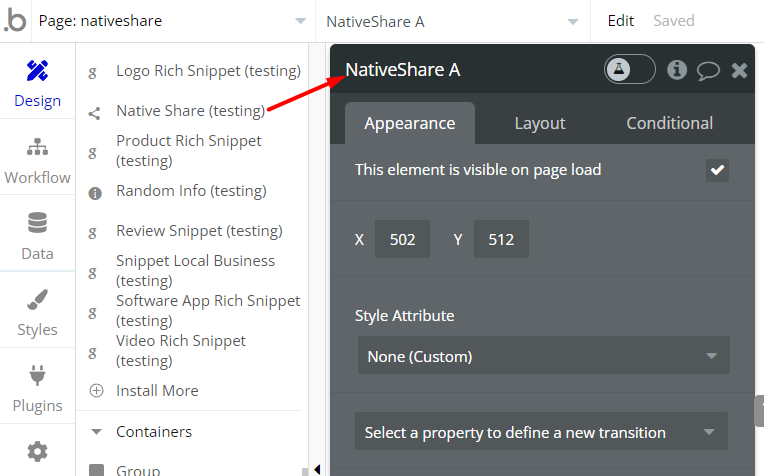Image resolution: width=764 pixels, height=476 pixels.
Task: Open the Workflow section
Action: [37, 161]
